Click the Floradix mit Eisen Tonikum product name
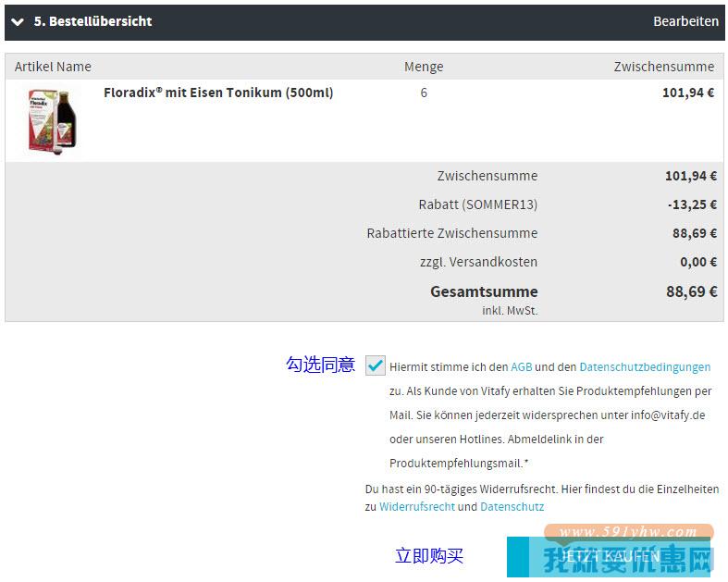The image size is (728, 582). pos(218,93)
